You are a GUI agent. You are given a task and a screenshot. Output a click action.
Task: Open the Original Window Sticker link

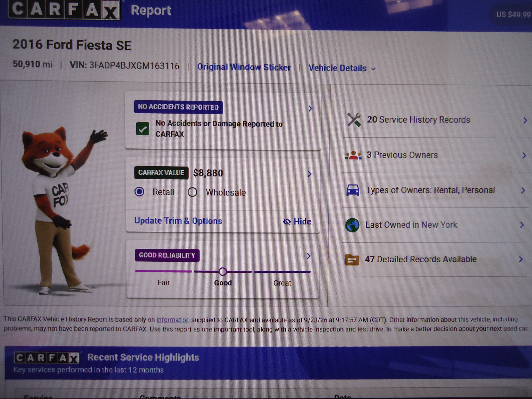tap(244, 67)
